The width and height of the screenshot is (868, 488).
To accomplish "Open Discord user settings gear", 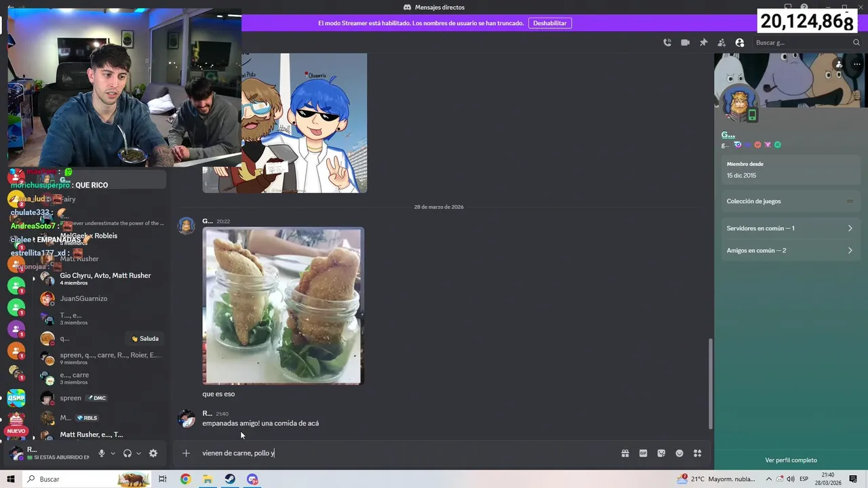I will tap(153, 453).
